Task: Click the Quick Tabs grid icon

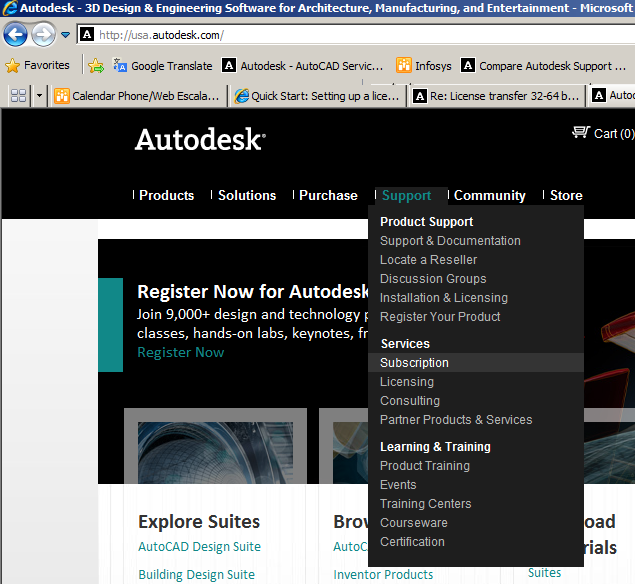Action: click(18, 96)
